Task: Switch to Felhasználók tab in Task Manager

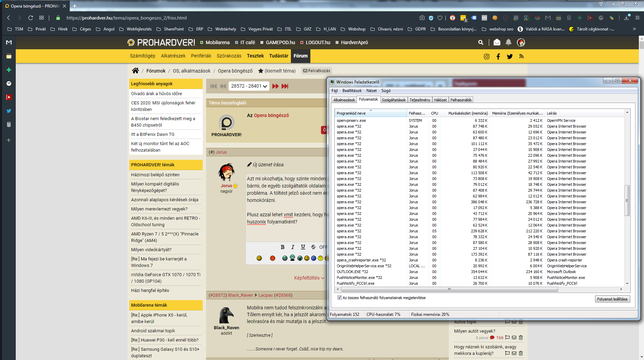Action: point(461,100)
